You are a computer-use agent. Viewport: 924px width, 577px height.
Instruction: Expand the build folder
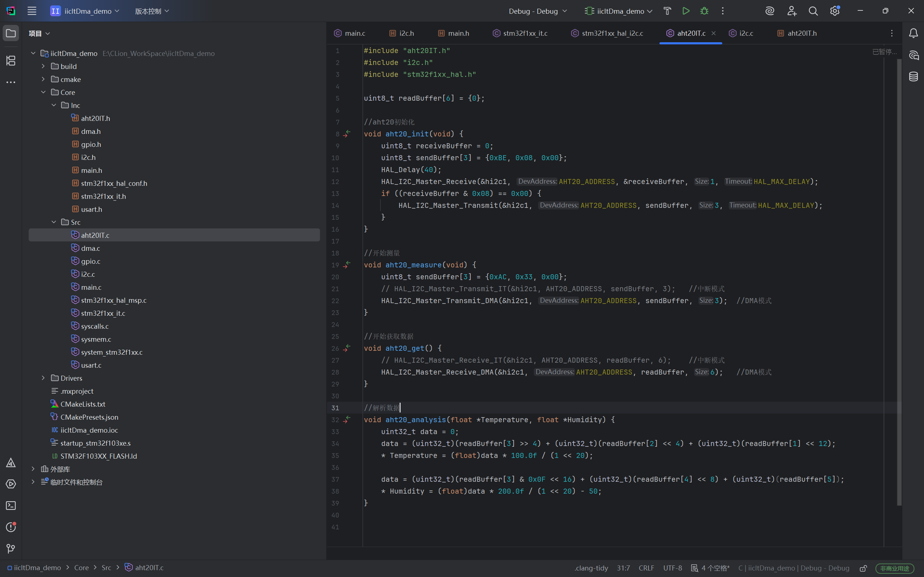coord(43,66)
